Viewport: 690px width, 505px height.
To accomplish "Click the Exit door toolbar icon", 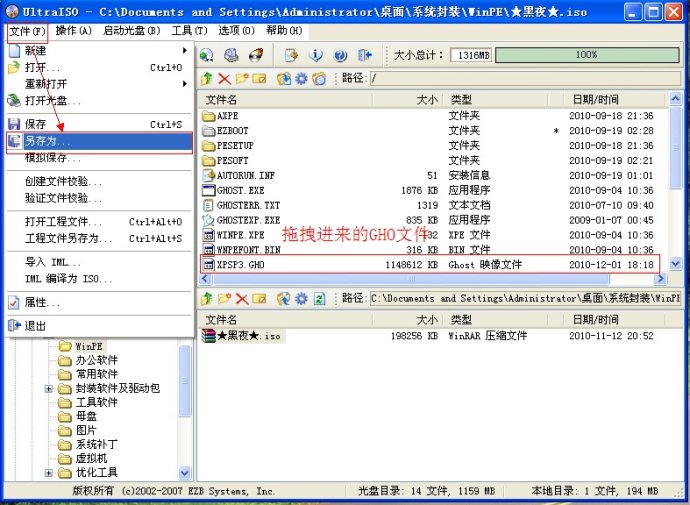I will tap(365, 55).
